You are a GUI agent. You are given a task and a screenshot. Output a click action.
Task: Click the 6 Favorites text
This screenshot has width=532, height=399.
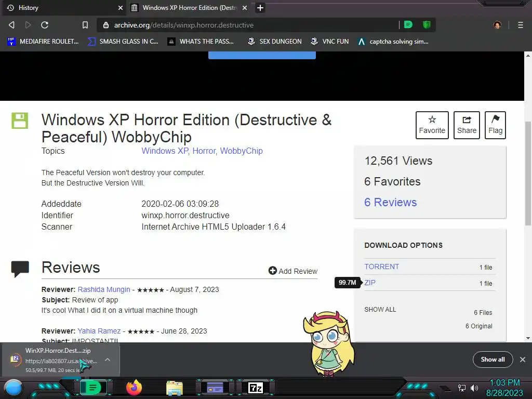[x=392, y=181]
